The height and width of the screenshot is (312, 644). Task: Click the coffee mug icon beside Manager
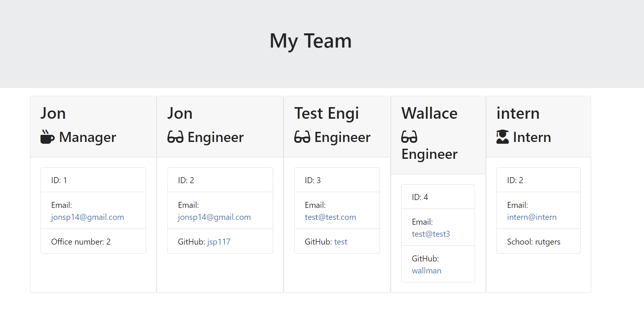tap(48, 137)
